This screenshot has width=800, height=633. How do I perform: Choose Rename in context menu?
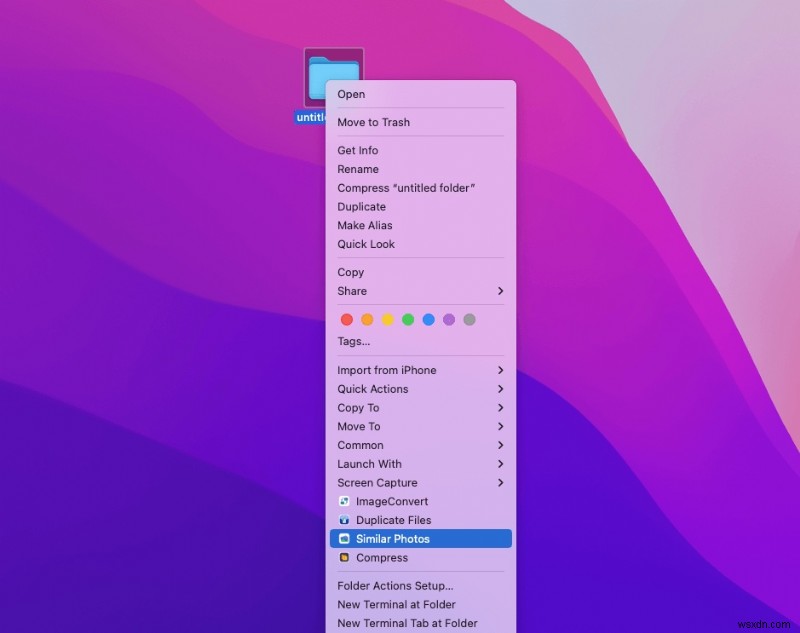420,169
